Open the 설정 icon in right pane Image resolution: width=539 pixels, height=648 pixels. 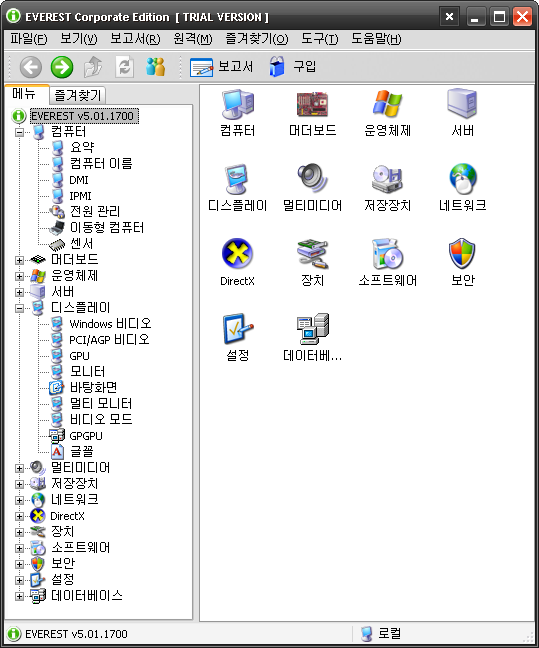(x=237, y=329)
